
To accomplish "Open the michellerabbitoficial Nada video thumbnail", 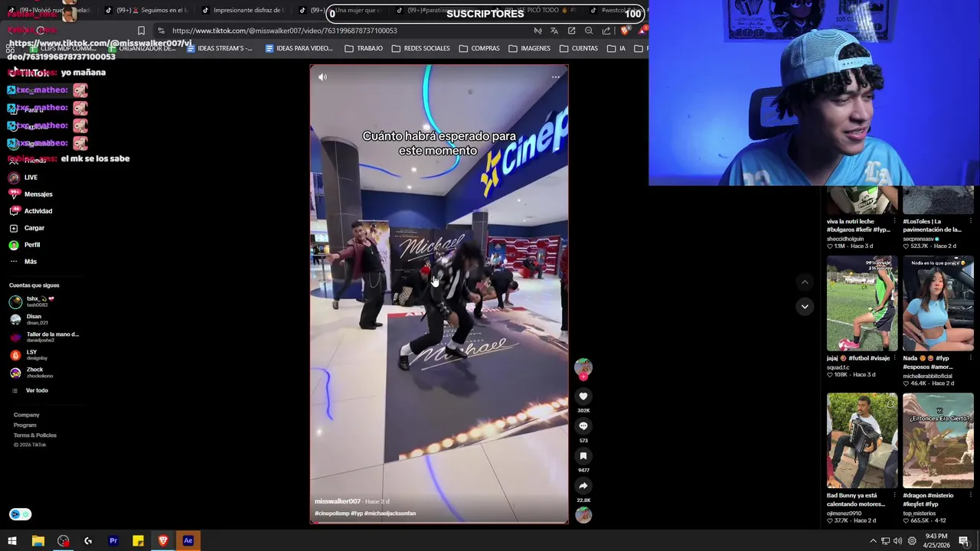I will (x=938, y=304).
